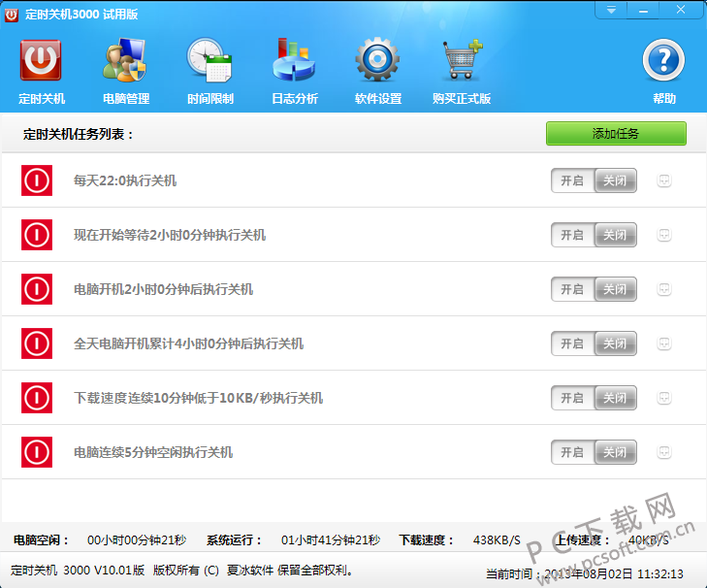Viewport: 707px width, 588px height.
Task: Minimize the 定时关机3000 window
Action: [x=643, y=10]
